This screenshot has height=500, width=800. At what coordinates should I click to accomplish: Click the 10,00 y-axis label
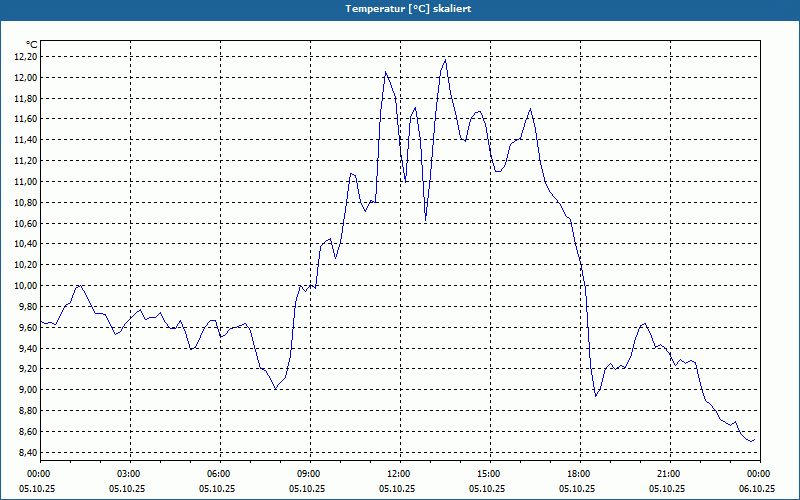[26, 285]
